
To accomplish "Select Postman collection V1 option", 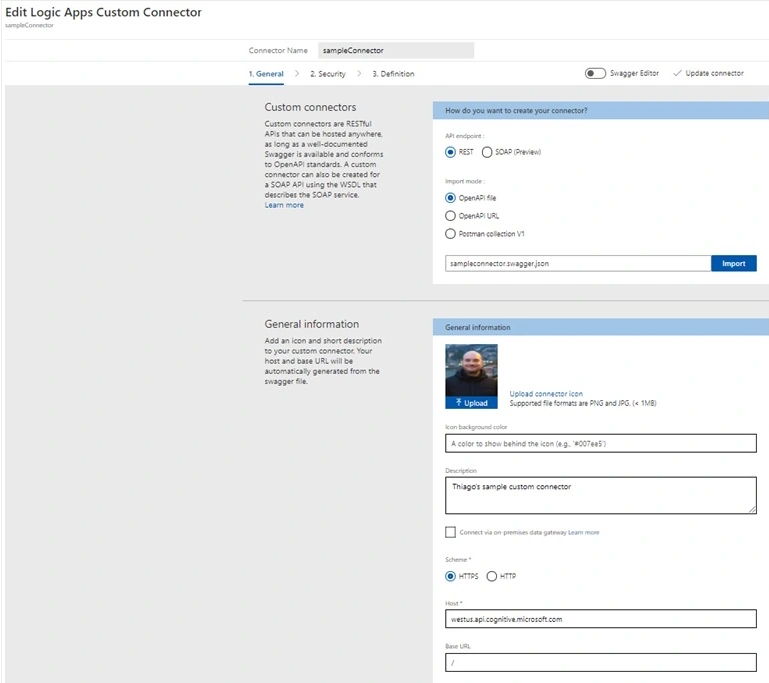I will point(450,234).
